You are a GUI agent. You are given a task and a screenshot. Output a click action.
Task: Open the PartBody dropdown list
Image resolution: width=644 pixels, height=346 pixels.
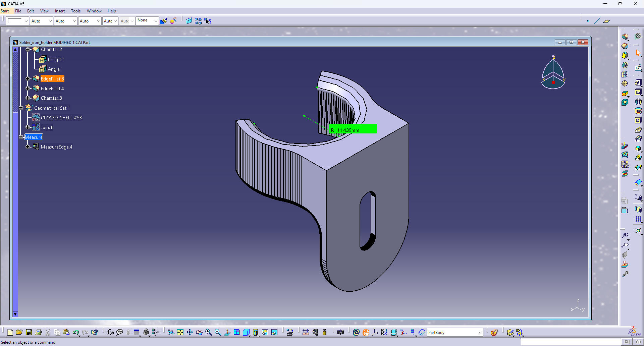click(x=480, y=332)
